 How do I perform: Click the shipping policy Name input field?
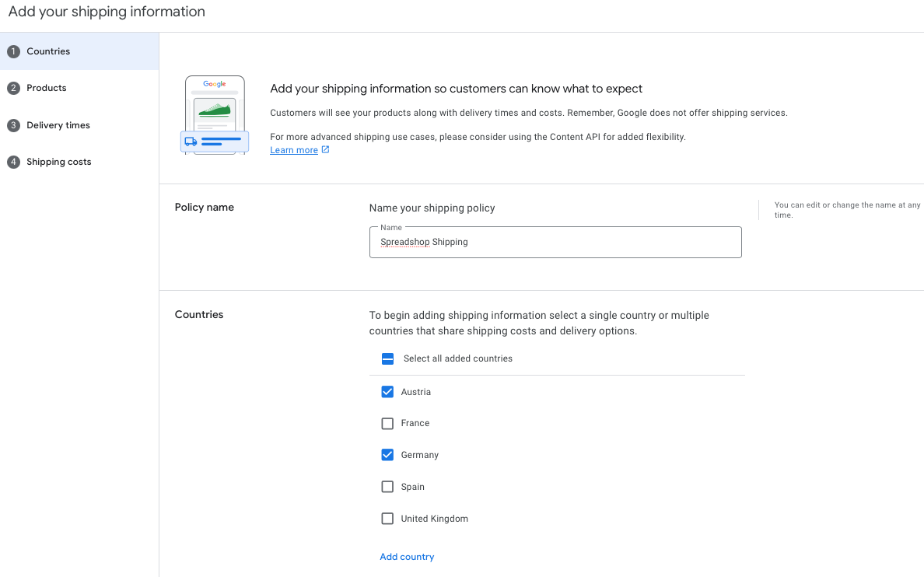point(555,243)
